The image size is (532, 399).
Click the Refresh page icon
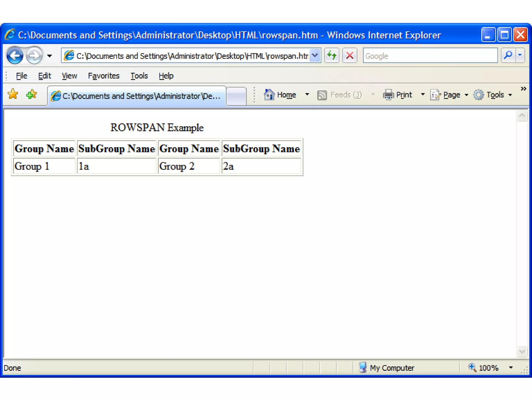[332, 55]
